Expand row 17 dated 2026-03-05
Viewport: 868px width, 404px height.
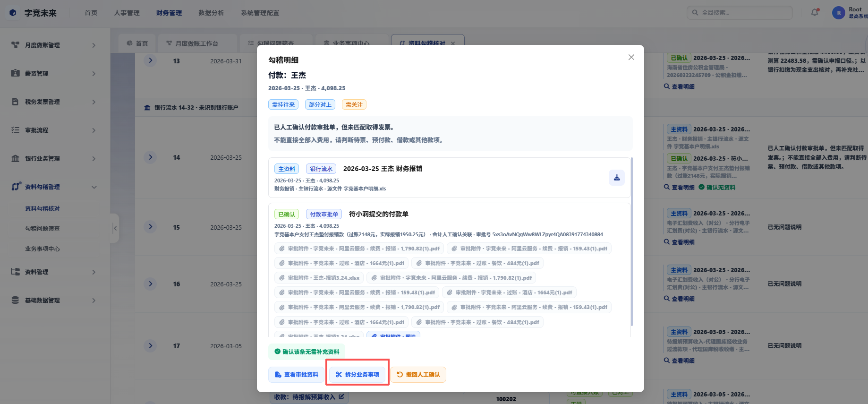coord(150,345)
